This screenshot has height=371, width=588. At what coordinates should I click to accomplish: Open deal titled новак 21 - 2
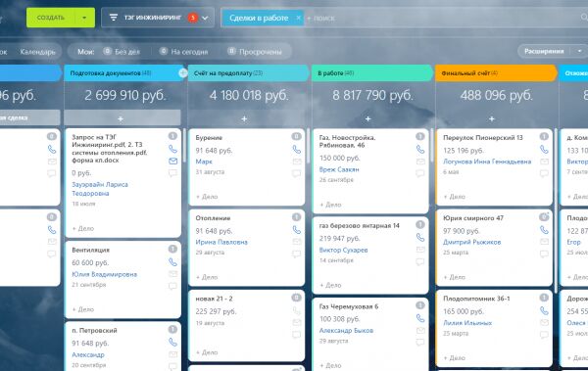coord(214,299)
